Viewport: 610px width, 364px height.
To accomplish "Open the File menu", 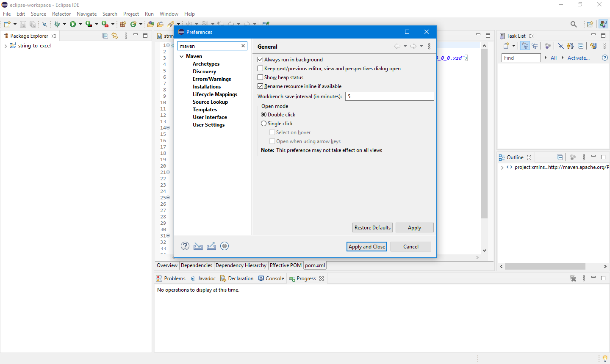I will 7,14.
